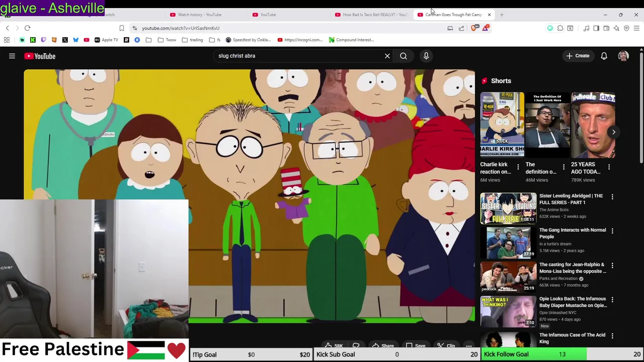
Task: Open the Bluesky butterfly bookmark
Action: point(75,40)
